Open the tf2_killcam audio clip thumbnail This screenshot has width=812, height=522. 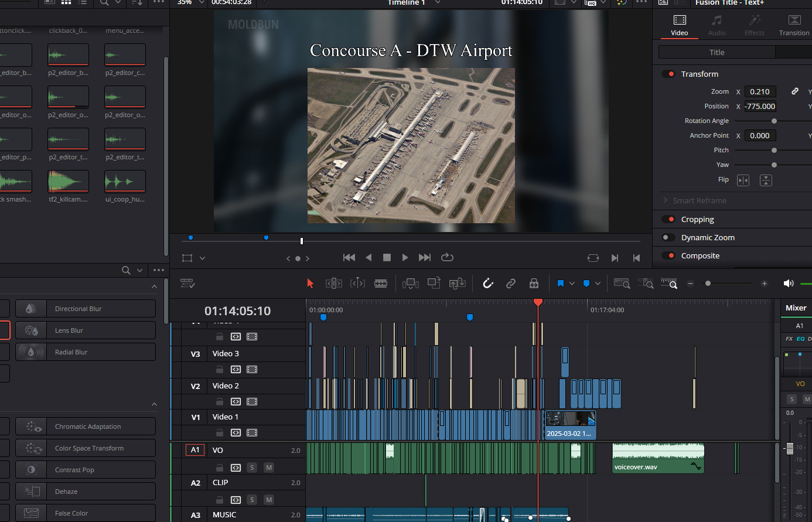[x=68, y=182]
